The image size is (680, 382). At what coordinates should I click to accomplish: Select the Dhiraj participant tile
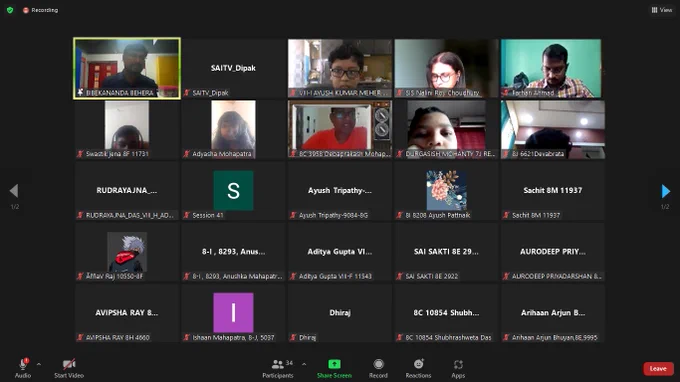coord(340,313)
